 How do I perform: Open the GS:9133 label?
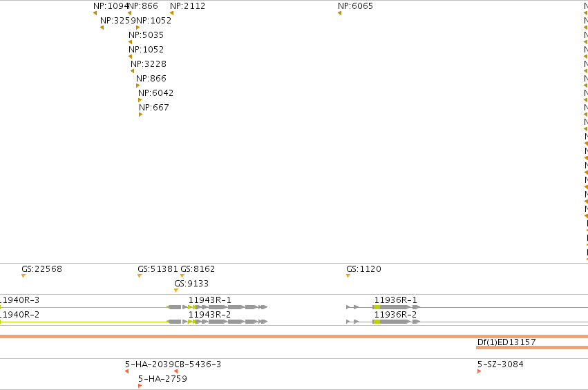pos(191,284)
